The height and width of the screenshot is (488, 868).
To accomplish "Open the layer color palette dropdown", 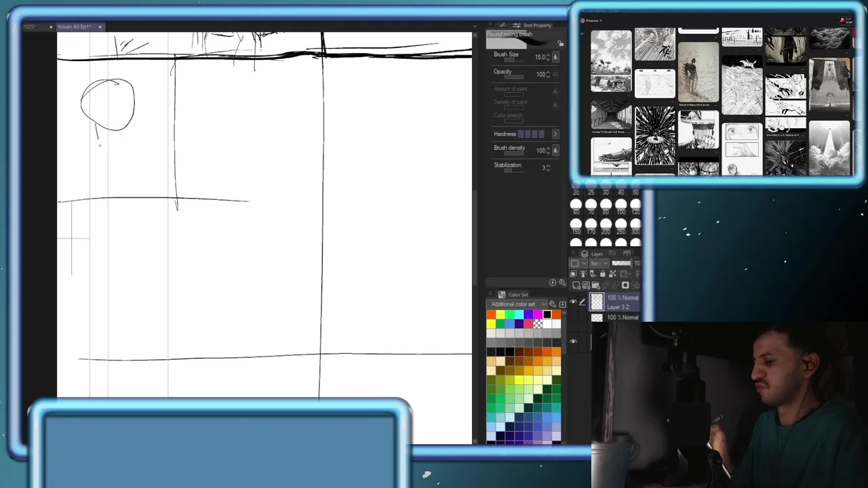I will [578, 264].
